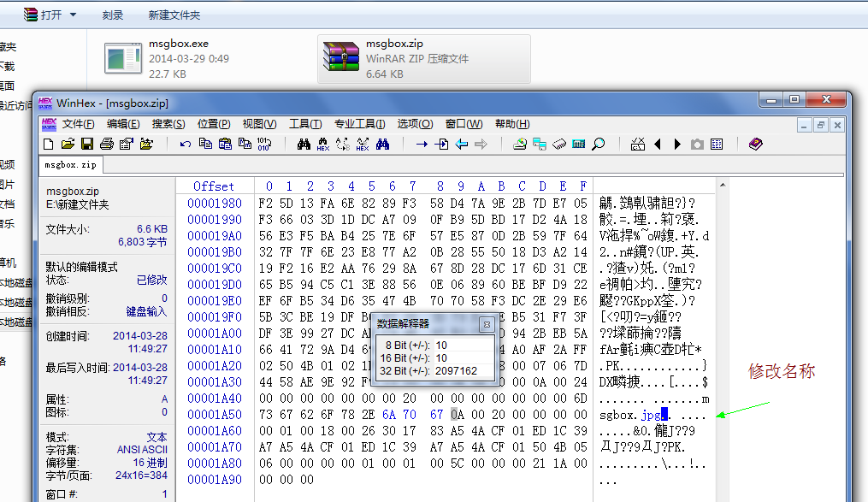Click the Find Hex Values binoculars icon

323,145
